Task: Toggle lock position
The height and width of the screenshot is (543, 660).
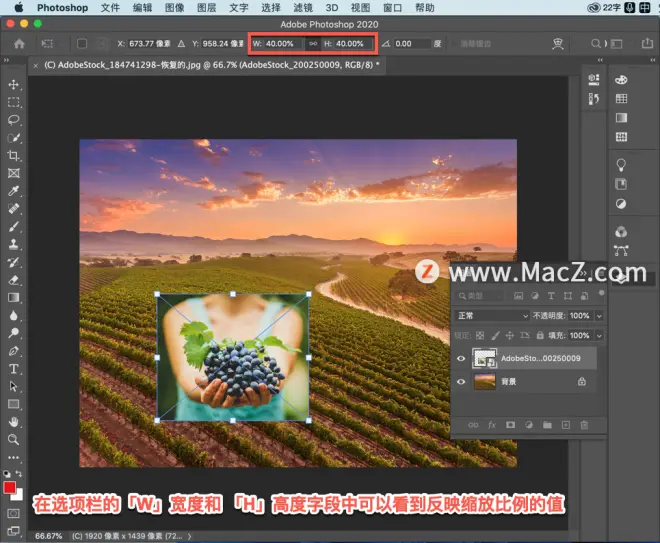Action: [510, 335]
